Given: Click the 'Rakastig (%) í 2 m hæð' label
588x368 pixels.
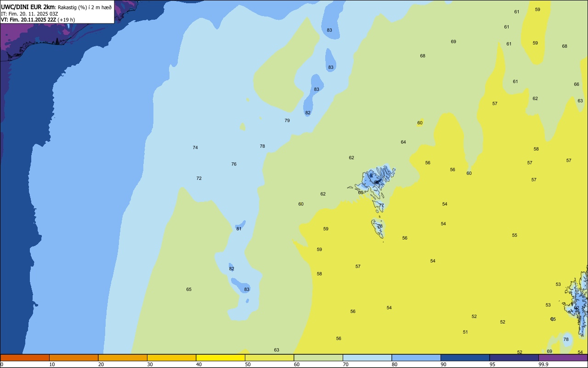Looking at the screenshot, I should coord(85,7).
